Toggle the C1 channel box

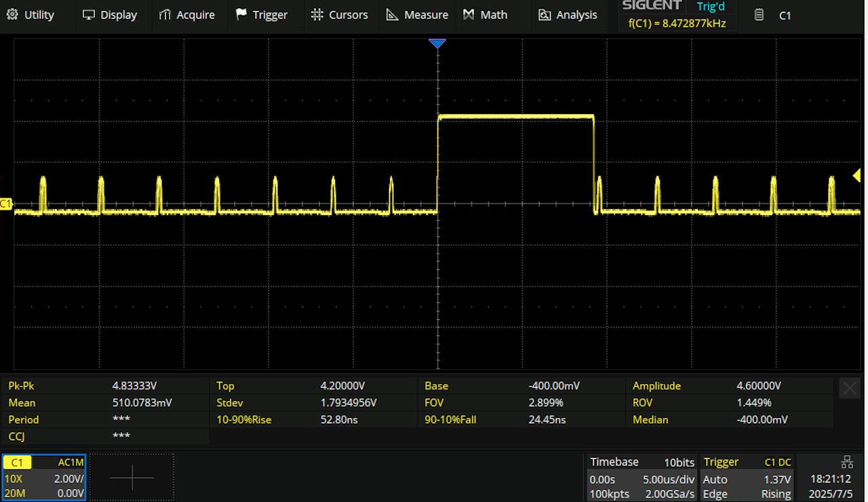pos(44,478)
